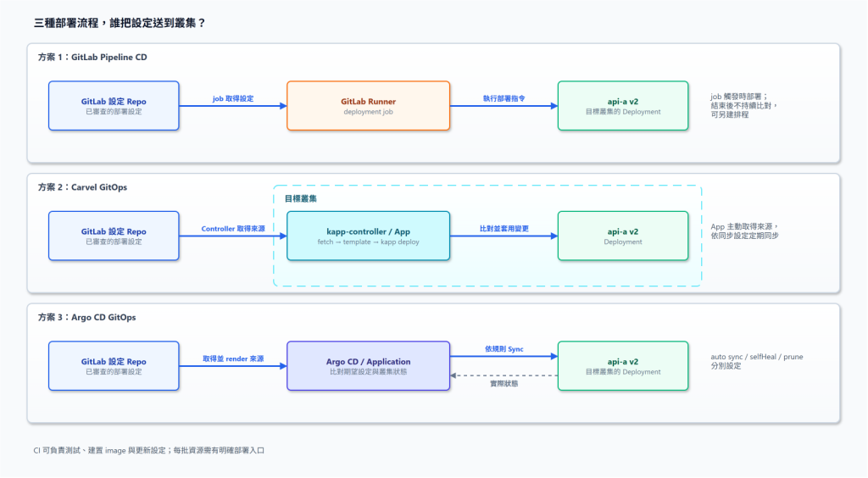The width and height of the screenshot is (868, 478).
Task: Click the fetch → template → kapp deploy subtitle
Action: (368, 242)
